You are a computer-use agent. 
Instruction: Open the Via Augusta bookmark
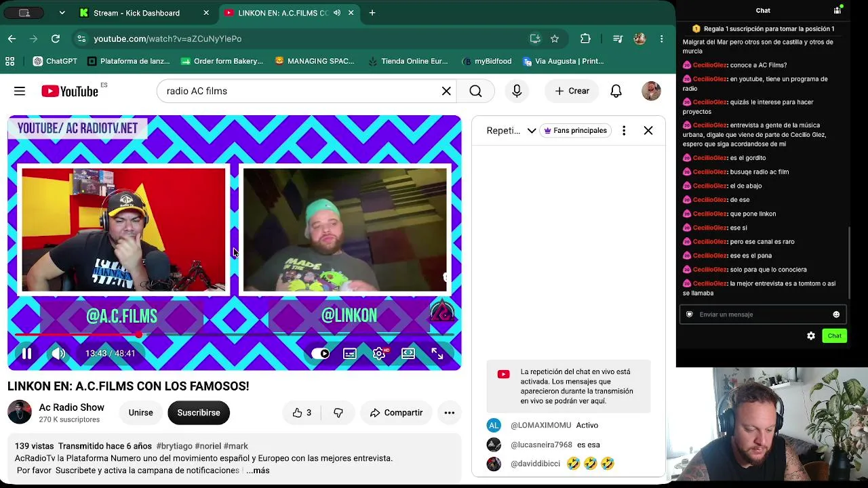coord(564,61)
